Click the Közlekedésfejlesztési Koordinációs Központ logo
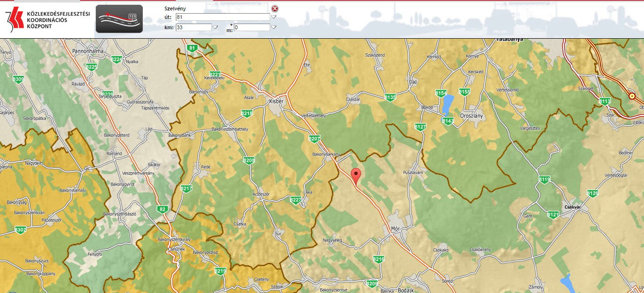The width and height of the screenshot is (644, 293). tap(47, 20)
